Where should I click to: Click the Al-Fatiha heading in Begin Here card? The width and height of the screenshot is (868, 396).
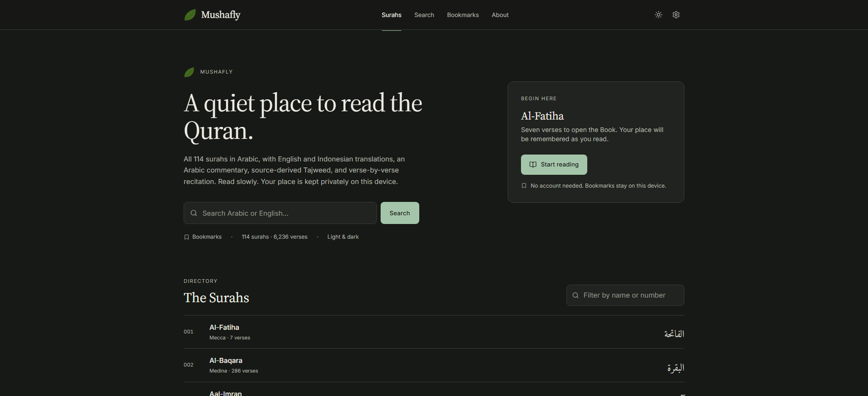coord(542,116)
